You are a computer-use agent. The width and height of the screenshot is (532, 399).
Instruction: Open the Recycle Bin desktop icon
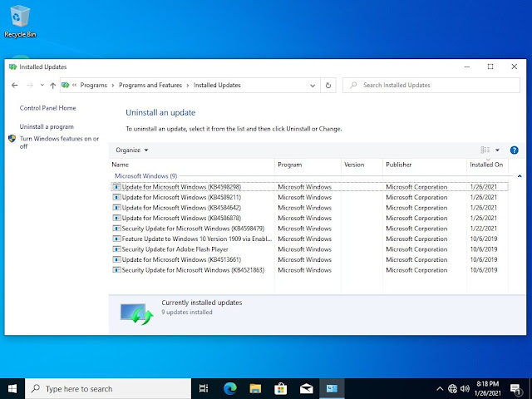[x=20, y=21]
